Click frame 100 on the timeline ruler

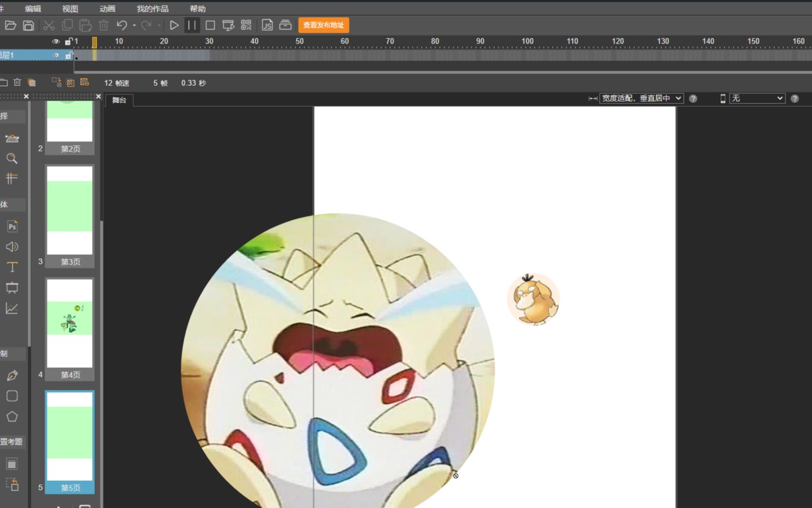click(527, 41)
